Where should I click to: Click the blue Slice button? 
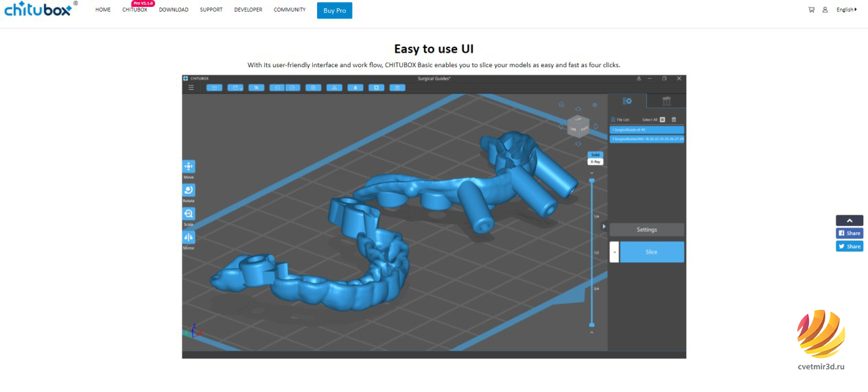click(652, 252)
